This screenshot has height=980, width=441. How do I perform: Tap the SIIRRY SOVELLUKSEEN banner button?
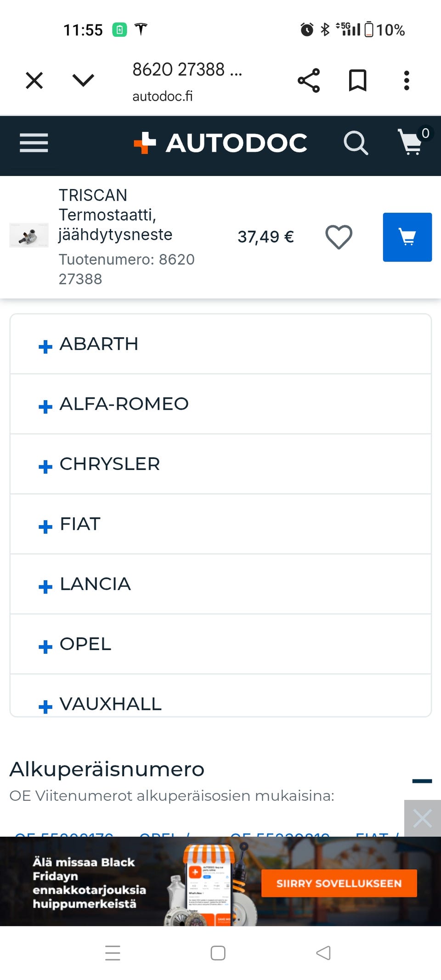pyautogui.click(x=339, y=883)
